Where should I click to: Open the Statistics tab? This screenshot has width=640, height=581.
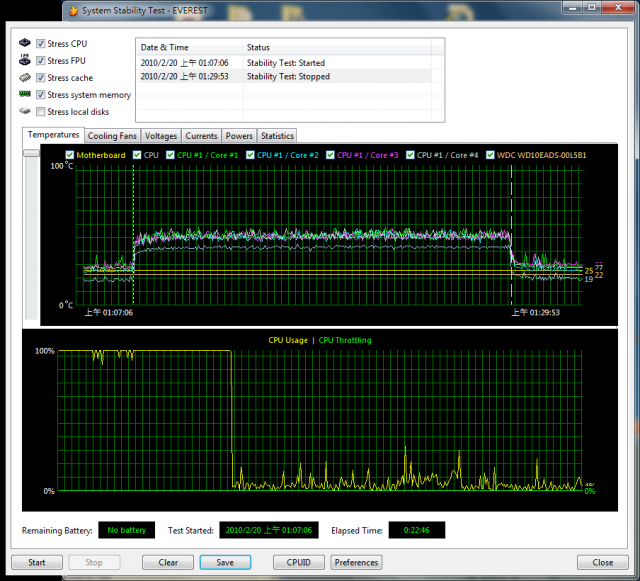tap(277, 136)
